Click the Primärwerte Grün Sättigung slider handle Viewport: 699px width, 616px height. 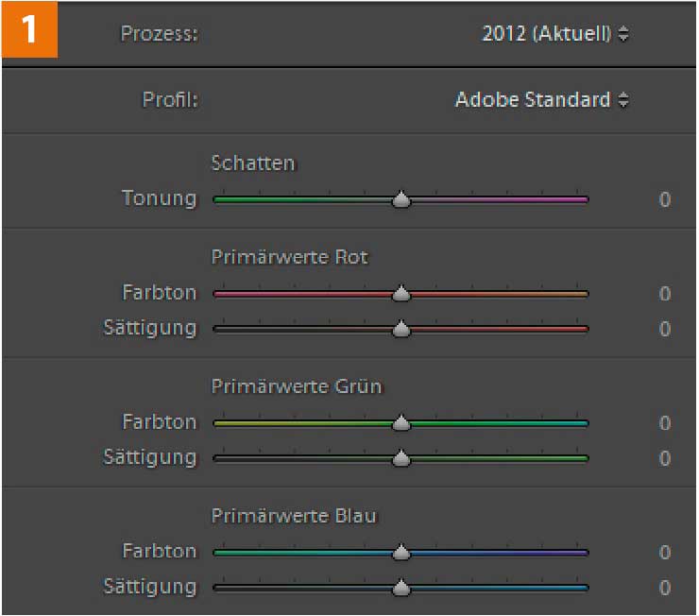click(401, 458)
